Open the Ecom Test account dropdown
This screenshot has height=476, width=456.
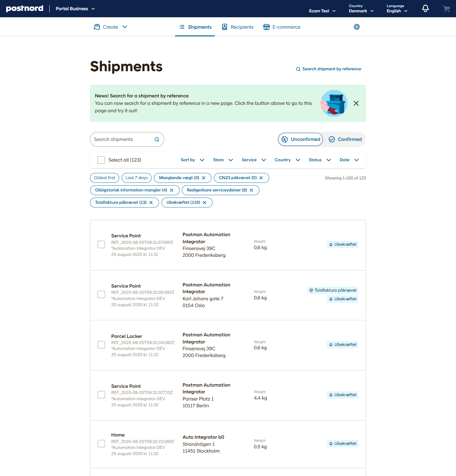[x=322, y=11]
